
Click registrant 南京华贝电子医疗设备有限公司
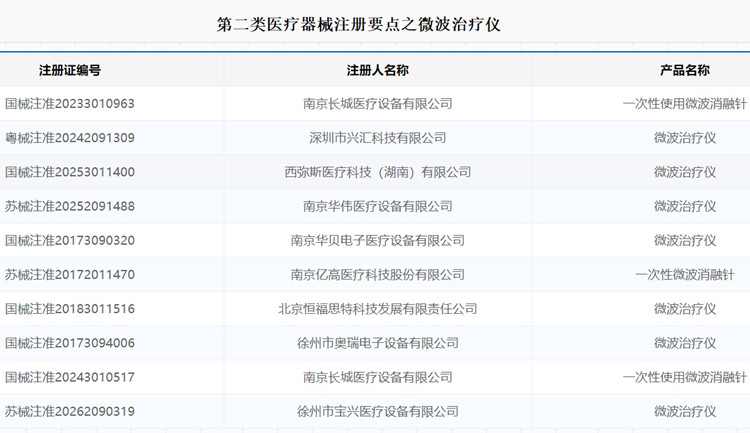[x=377, y=241]
